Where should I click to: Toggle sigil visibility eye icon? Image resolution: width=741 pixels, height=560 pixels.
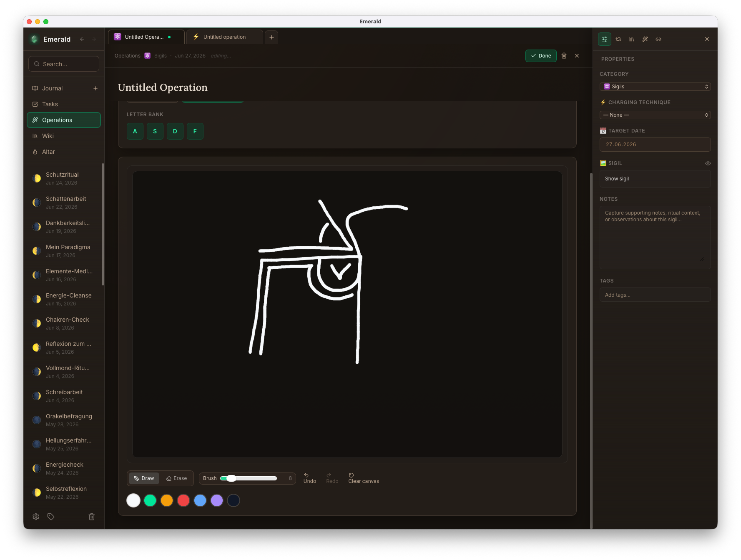[x=708, y=163]
